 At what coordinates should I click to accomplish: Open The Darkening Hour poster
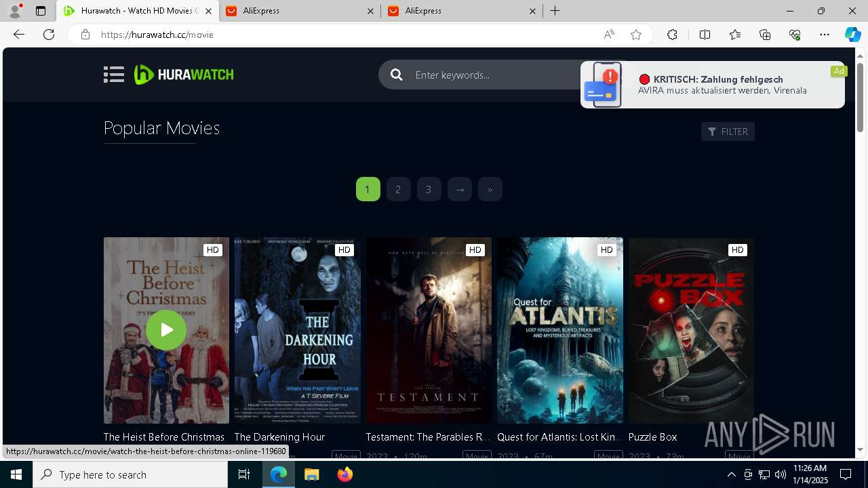click(x=297, y=330)
